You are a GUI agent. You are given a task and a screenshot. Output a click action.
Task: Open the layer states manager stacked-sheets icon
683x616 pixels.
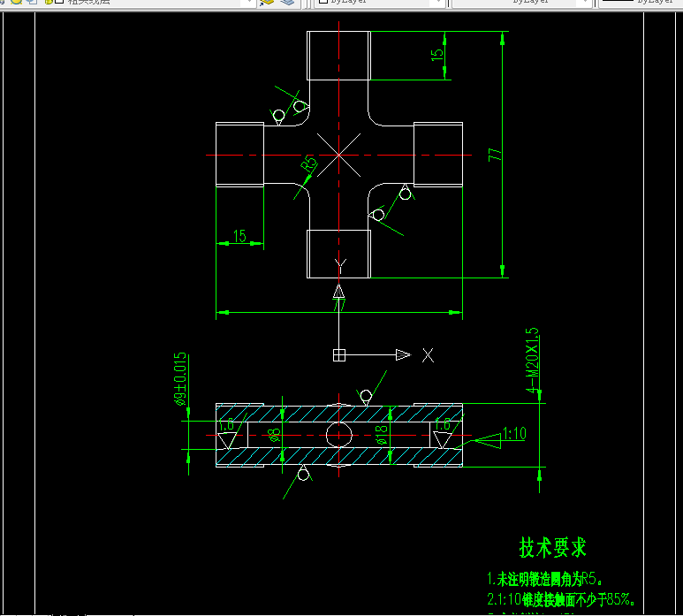287,2
